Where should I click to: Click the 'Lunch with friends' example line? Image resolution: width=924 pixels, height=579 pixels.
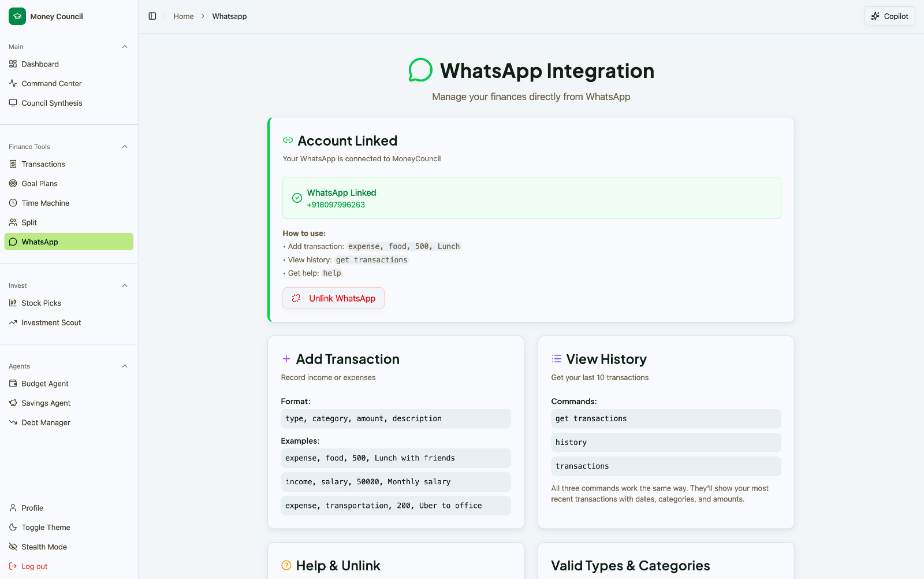point(396,458)
